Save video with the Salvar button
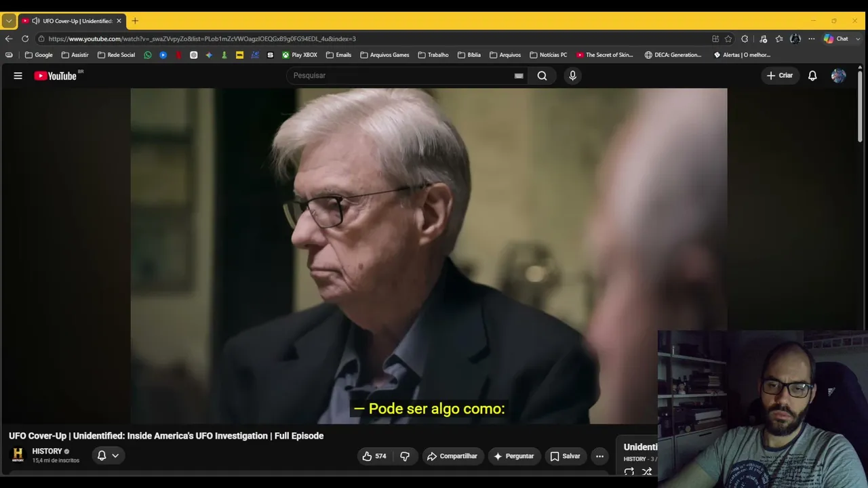Viewport: 868px width, 488px height. pyautogui.click(x=565, y=456)
